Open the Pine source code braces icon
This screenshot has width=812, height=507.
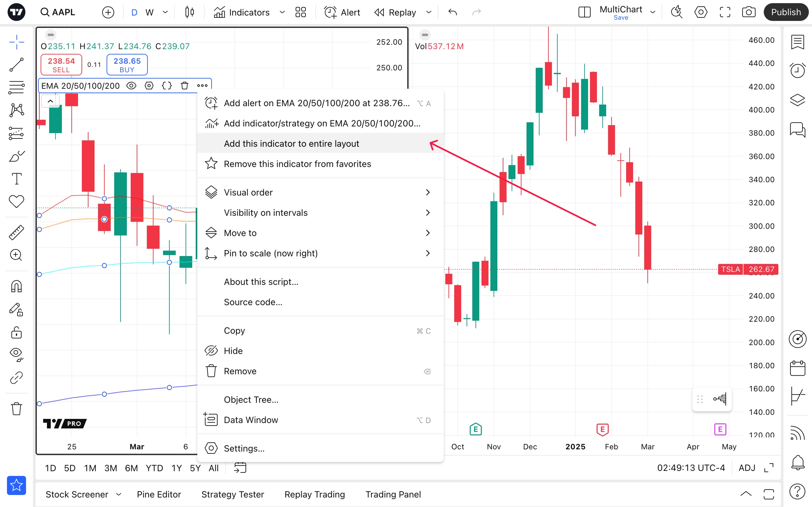(x=167, y=86)
